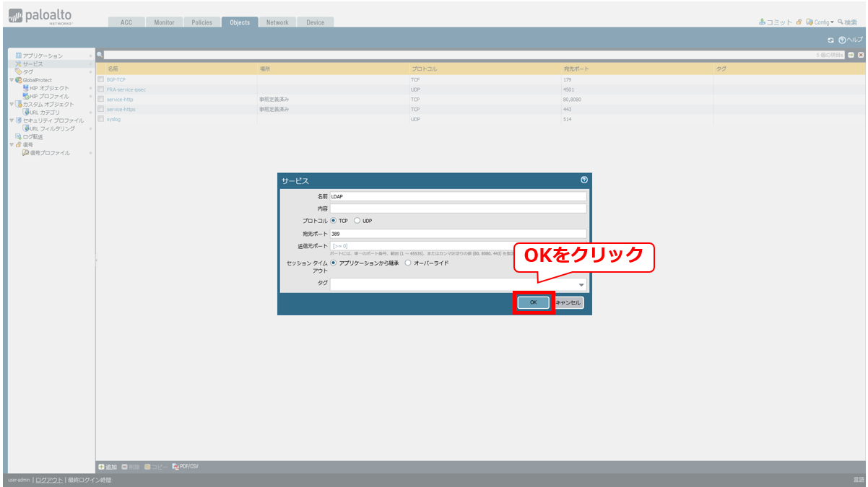Check the syslog row checkbox
The height and width of the screenshot is (487, 868).
coord(101,119)
